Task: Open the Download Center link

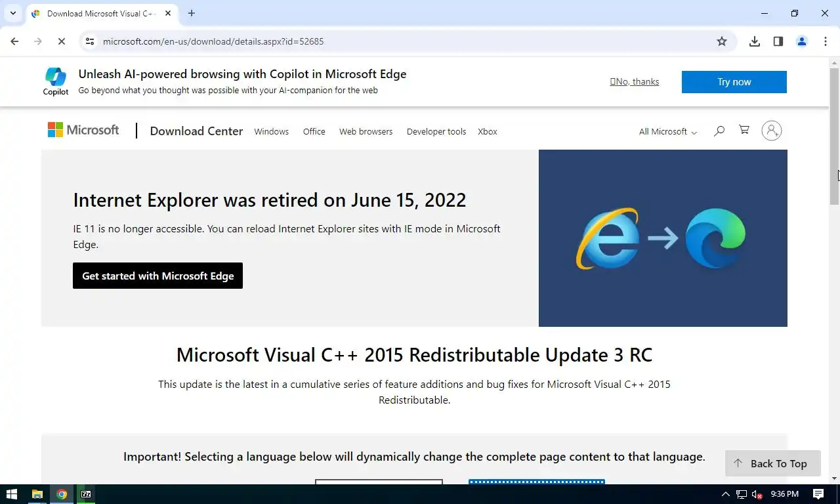Action: pyautogui.click(x=196, y=131)
